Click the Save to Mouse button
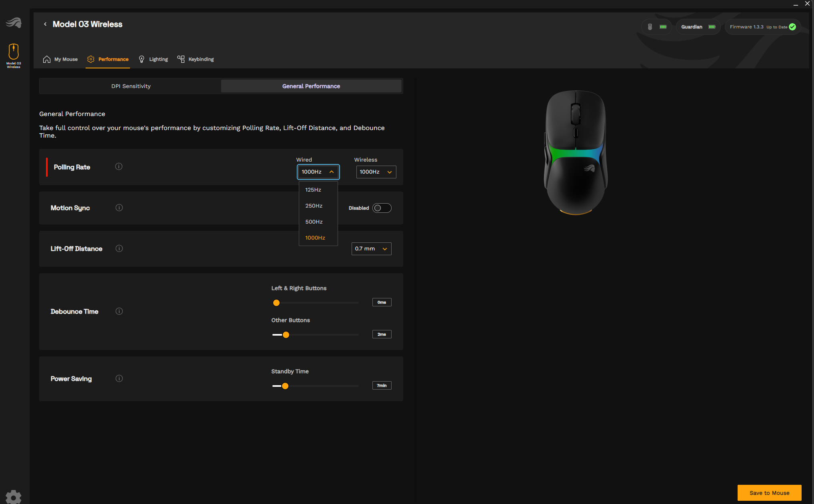 pos(769,493)
